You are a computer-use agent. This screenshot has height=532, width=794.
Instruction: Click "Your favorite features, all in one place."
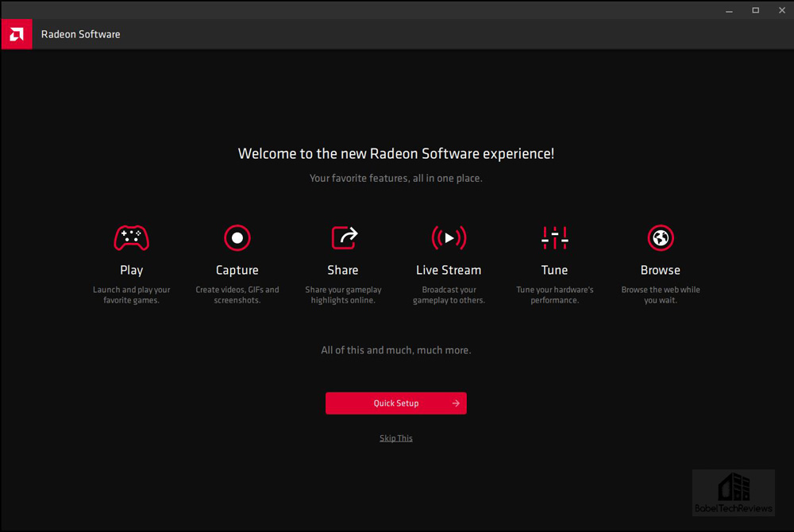point(396,178)
